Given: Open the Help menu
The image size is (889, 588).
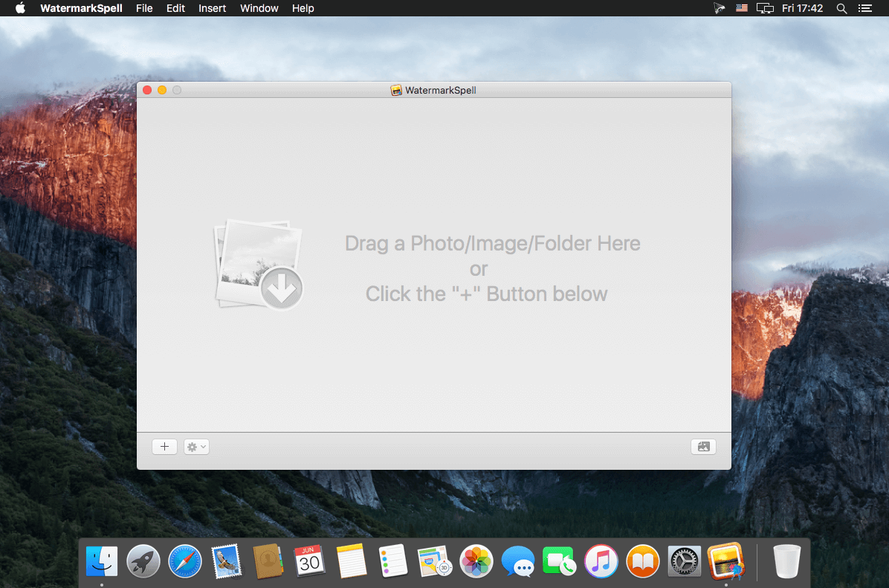Looking at the screenshot, I should (x=303, y=8).
